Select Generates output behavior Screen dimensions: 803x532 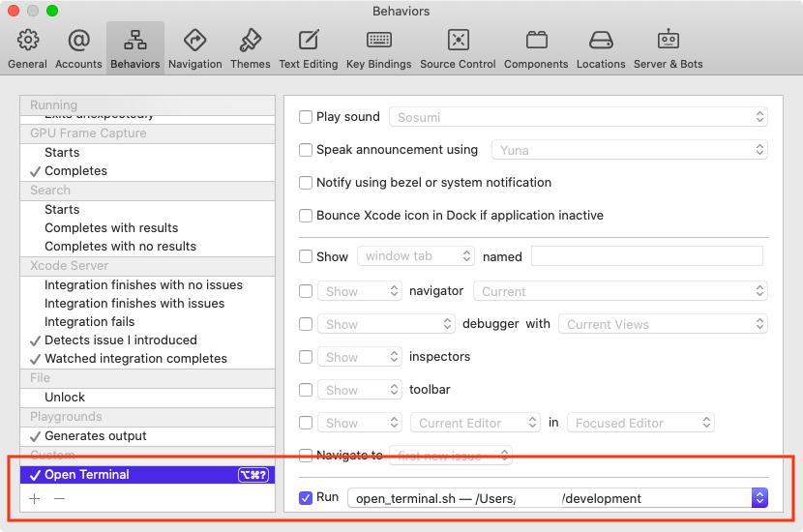(x=147, y=436)
